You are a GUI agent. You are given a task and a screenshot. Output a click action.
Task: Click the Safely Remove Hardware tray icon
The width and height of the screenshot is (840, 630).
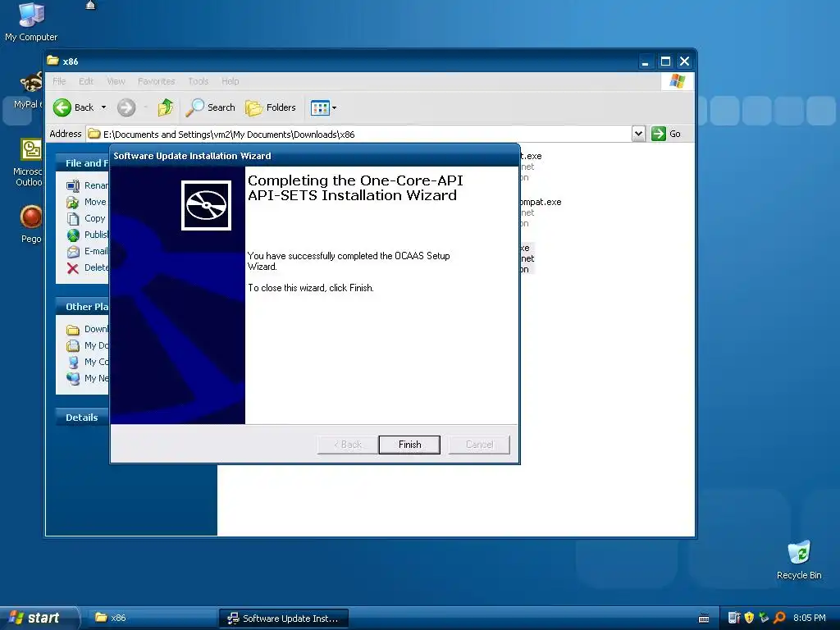pos(764,618)
